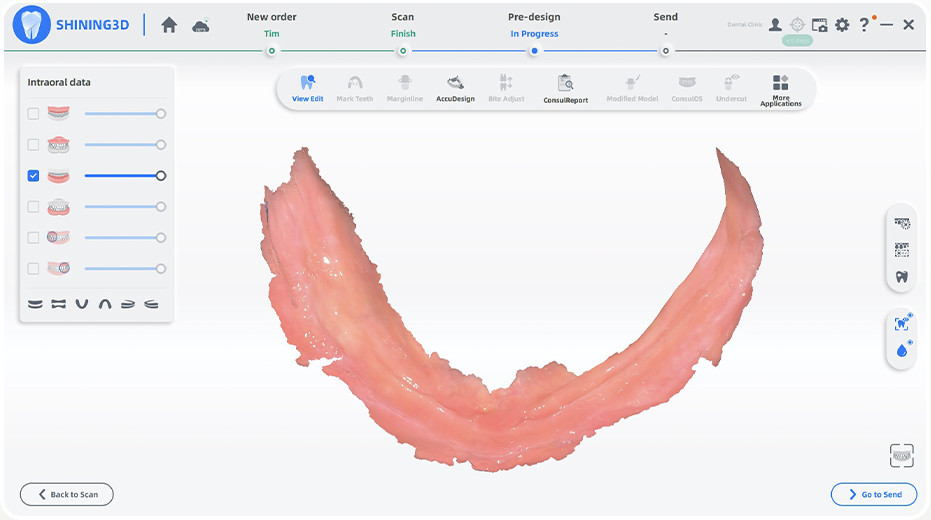The height and width of the screenshot is (520, 931).
Task: Click the active third row transparency slider handle
Action: pos(161,176)
